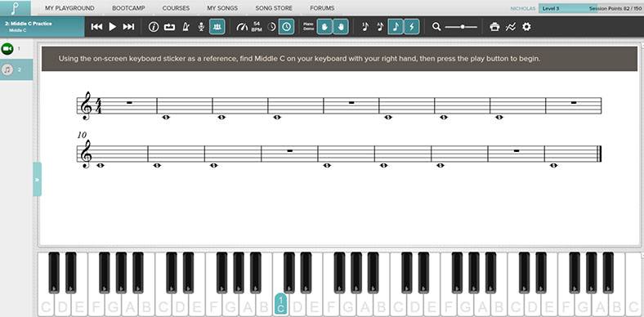Click the Playground Sessions logo icon
The image size is (644, 317).
click(x=16, y=8)
